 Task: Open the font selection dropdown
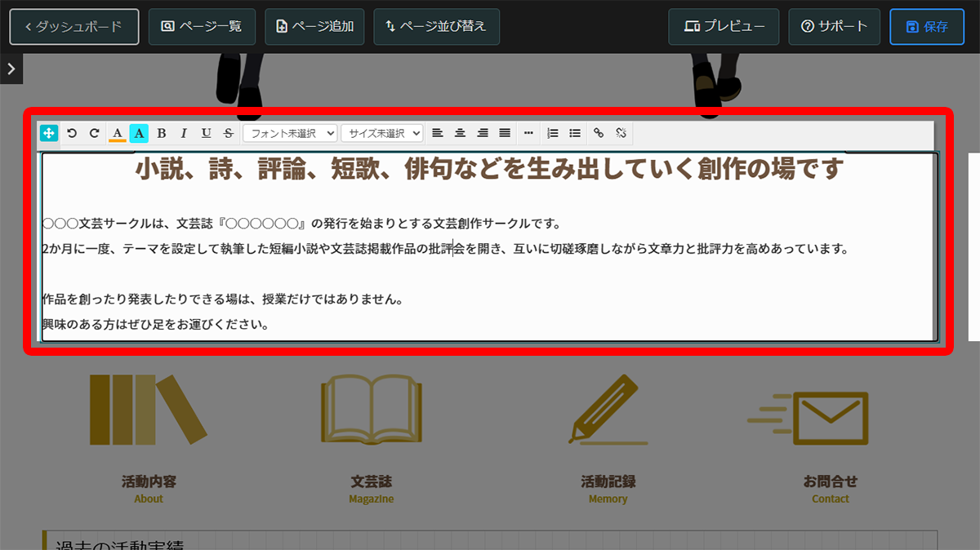[288, 133]
